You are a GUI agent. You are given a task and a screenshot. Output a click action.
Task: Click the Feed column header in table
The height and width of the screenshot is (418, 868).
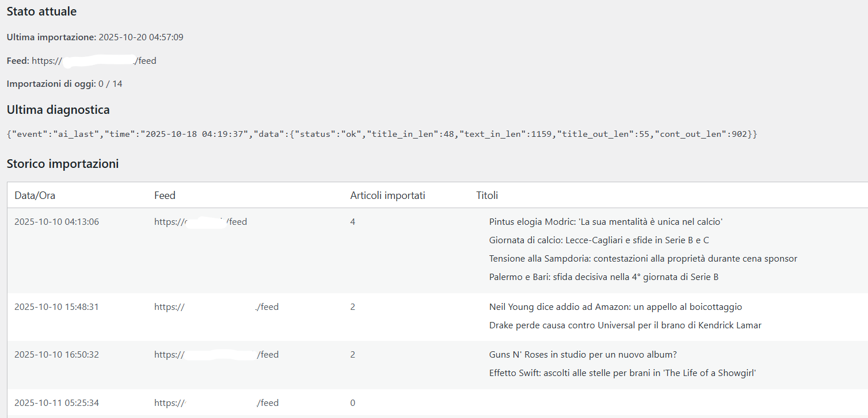coord(165,195)
